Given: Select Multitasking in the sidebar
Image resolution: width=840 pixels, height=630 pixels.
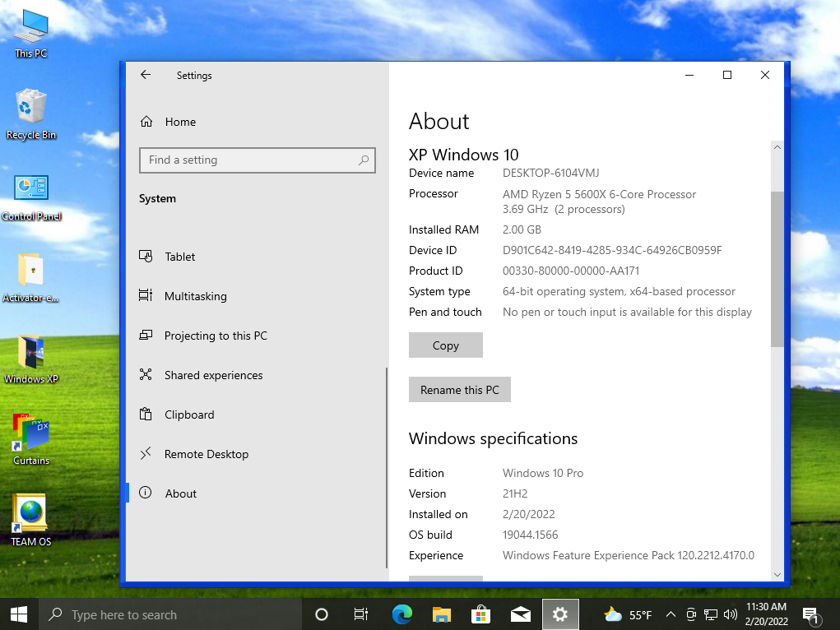Looking at the screenshot, I should (195, 296).
